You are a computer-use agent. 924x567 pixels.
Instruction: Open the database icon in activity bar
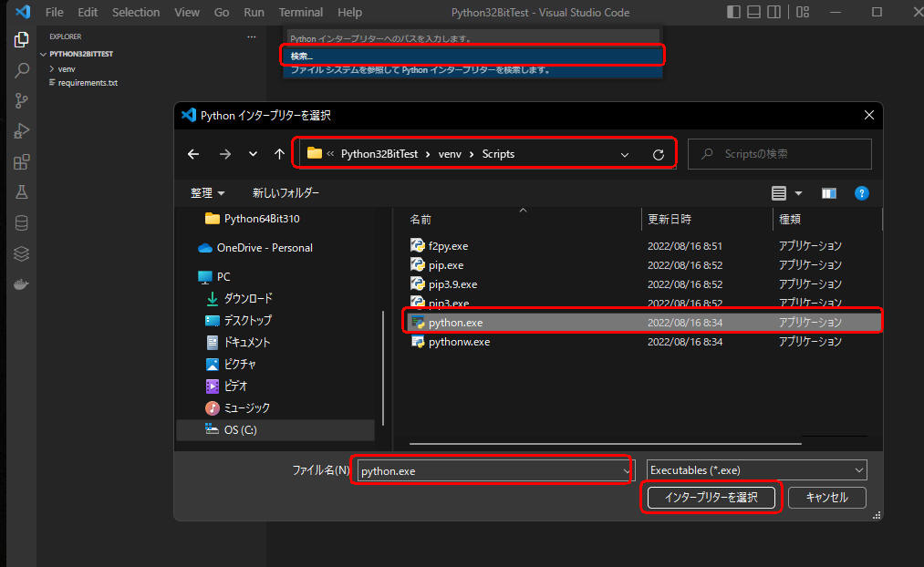pyautogui.click(x=21, y=223)
